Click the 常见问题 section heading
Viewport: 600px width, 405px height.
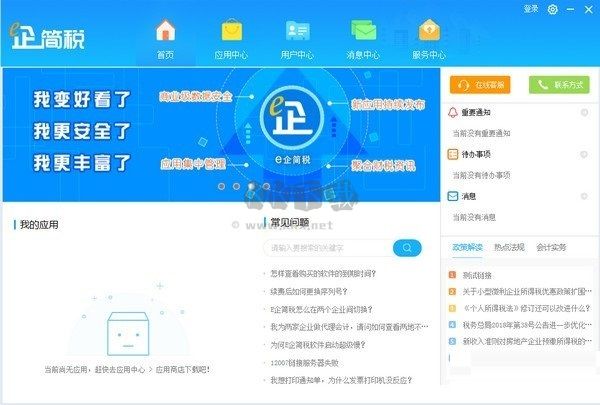[290, 222]
